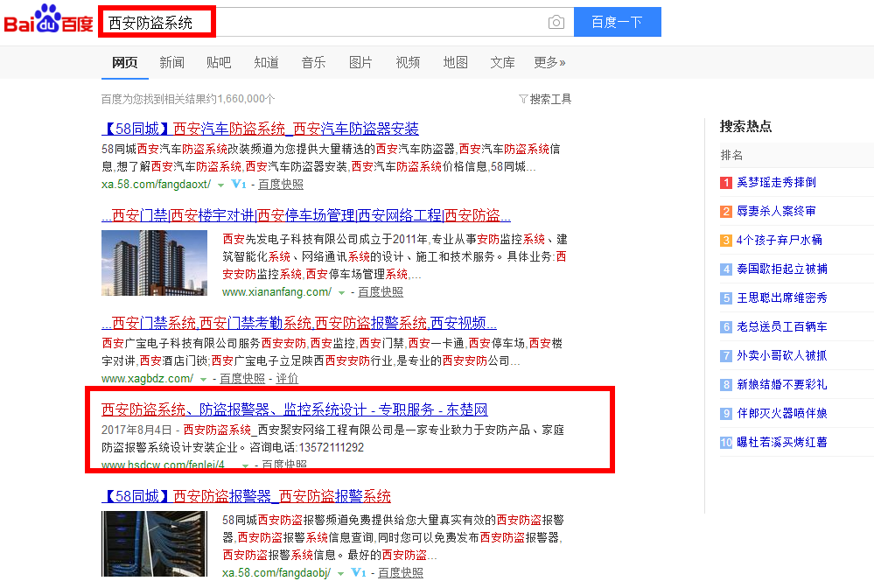Click rank 10 badge in hot searches
The image size is (874, 588).
coord(726,443)
